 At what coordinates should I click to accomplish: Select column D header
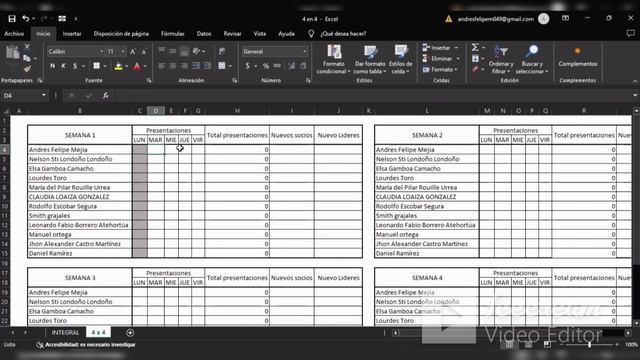tap(156, 111)
